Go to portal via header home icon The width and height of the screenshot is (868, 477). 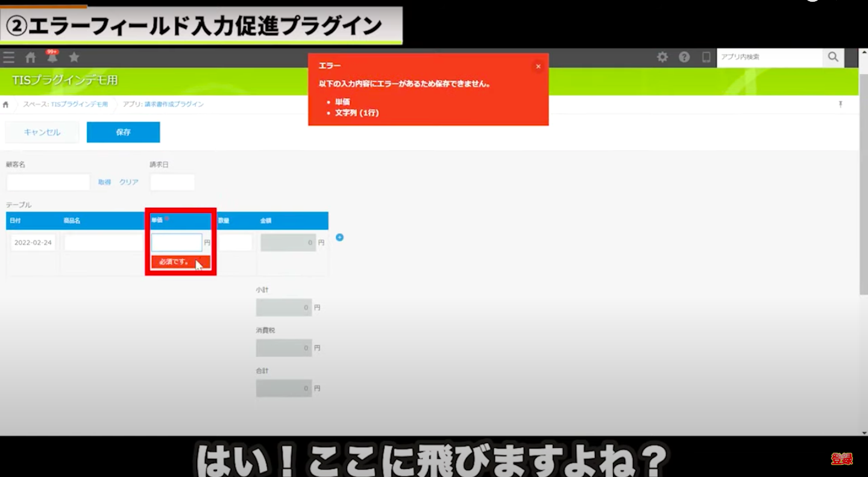point(30,57)
